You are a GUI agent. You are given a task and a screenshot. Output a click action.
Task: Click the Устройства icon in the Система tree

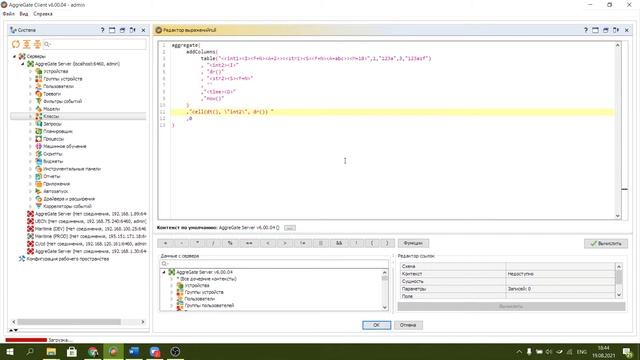pyautogui.click(x=39, y=71)
